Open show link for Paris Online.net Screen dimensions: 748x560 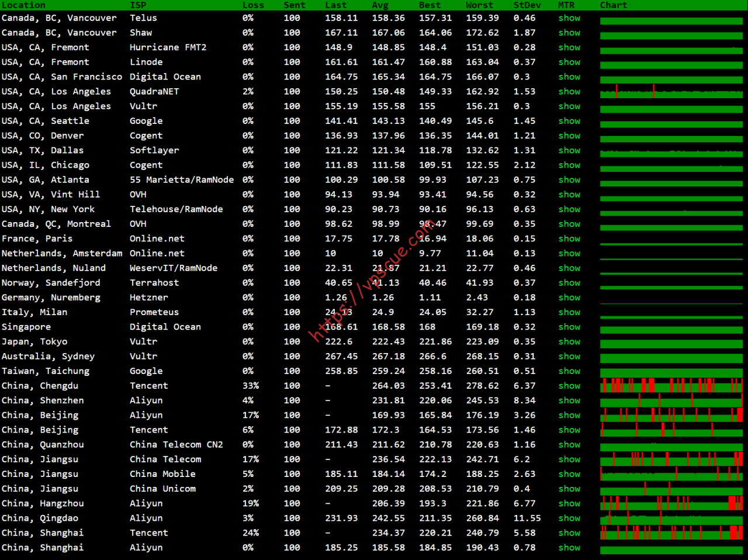pyautogui.click(x=569, y=238)
